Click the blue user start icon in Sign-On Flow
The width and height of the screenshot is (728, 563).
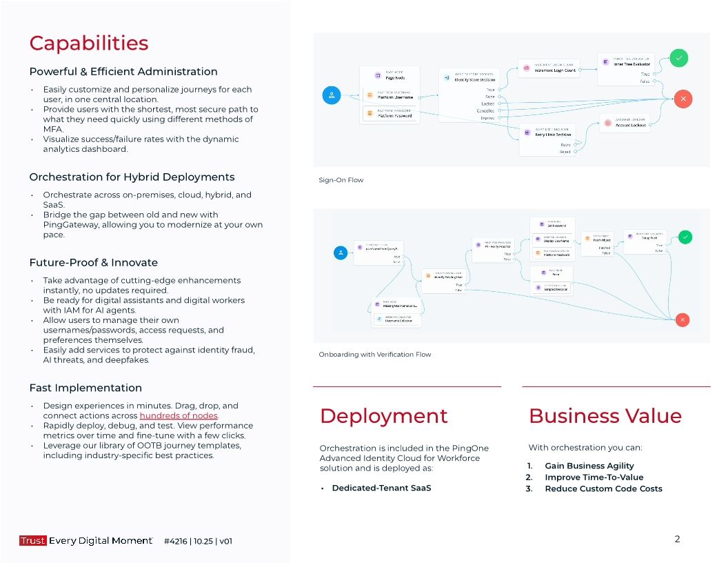tap(332, 95)
